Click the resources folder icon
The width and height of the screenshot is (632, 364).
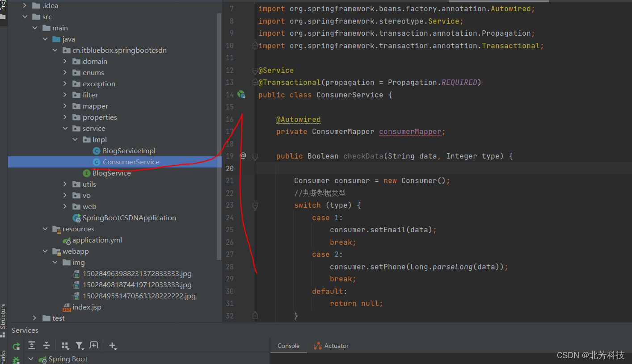coord(56,229)
